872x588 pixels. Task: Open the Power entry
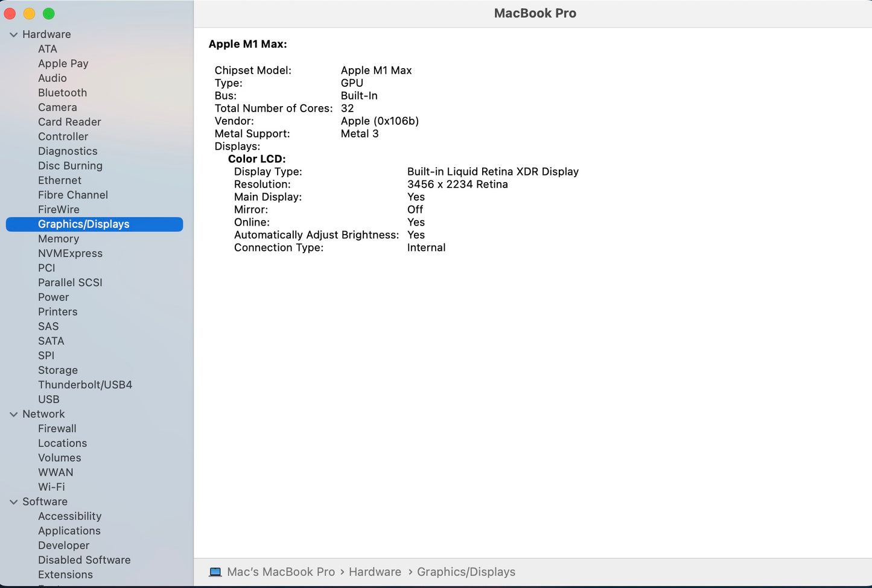pos(53,297)
